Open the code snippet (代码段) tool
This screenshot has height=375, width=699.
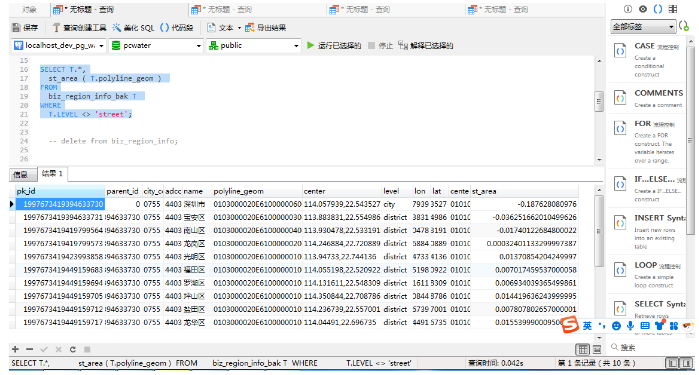(x=177, y=28)
